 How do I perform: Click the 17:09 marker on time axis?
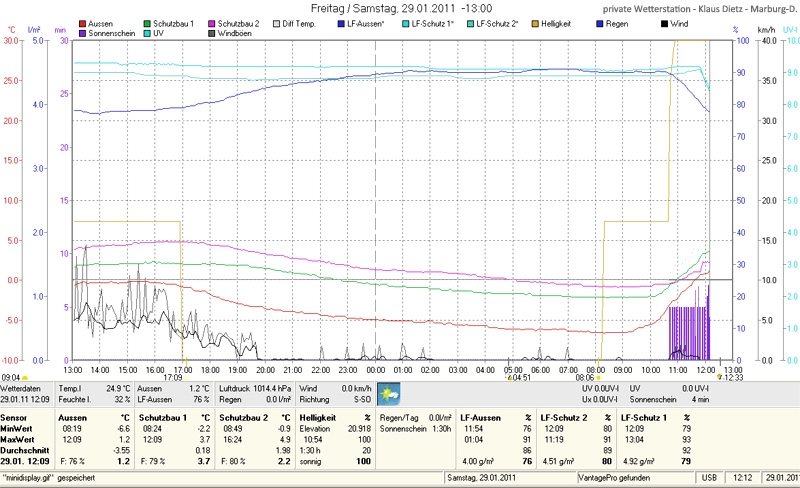pos(172,378)
